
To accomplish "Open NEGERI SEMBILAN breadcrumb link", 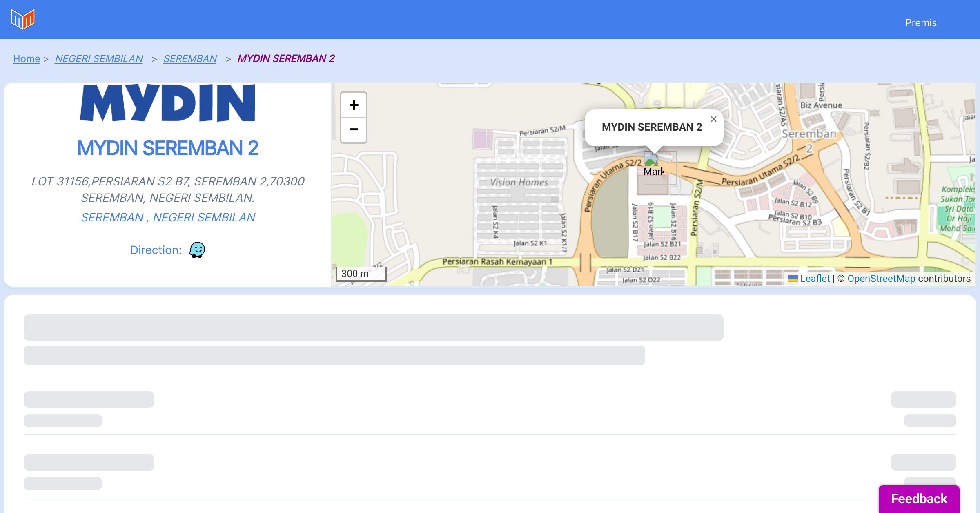I will 99,59.
